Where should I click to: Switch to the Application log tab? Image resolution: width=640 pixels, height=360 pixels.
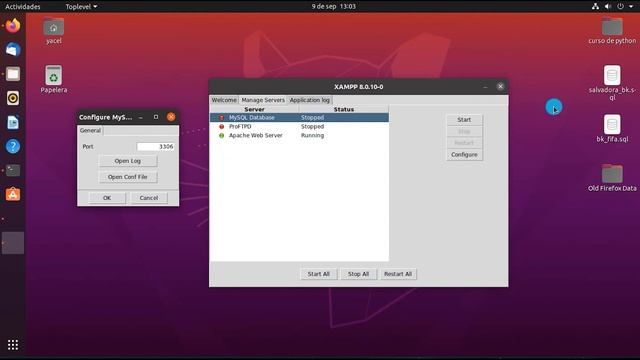[x=310, y=100]
